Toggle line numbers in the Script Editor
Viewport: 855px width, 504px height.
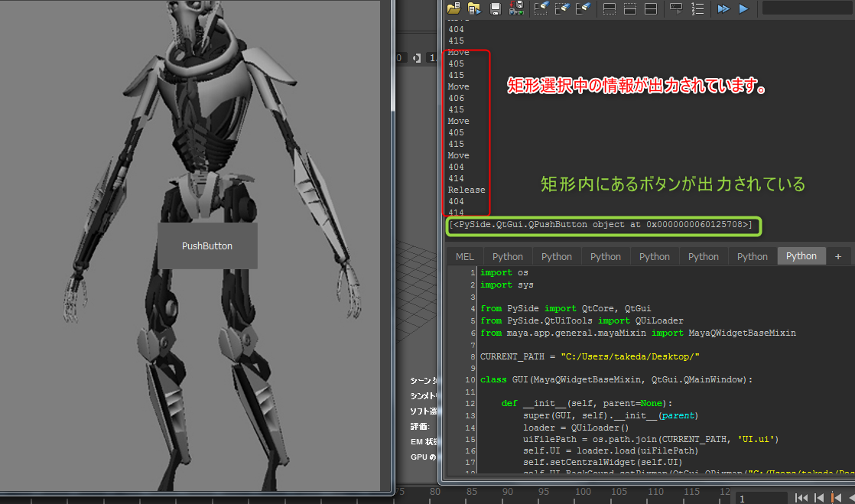697,8
